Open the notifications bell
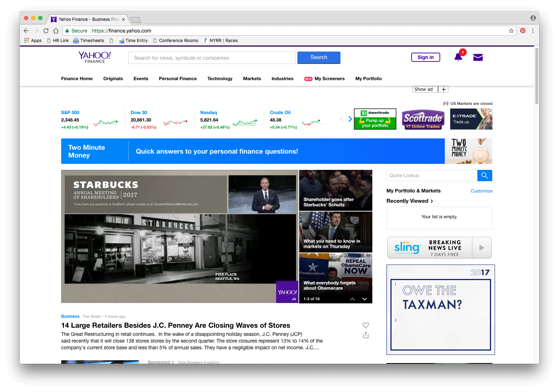 pyautogui.click(x=458, y=57)
